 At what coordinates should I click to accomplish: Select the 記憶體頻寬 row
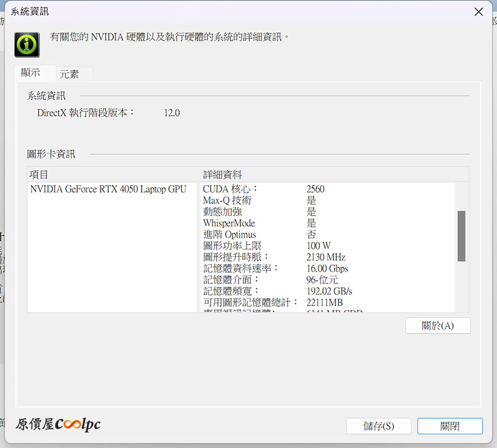(x=328, y=291)
